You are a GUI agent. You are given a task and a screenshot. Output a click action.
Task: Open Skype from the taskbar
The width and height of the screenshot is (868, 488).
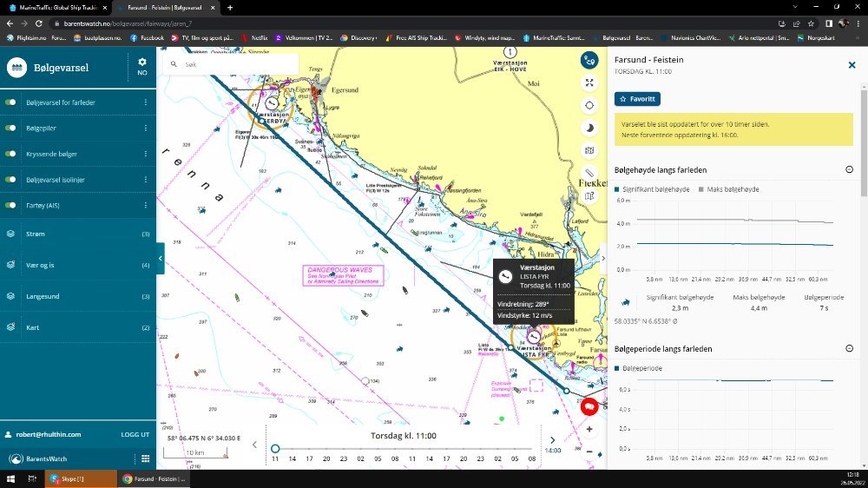point(81,478)
